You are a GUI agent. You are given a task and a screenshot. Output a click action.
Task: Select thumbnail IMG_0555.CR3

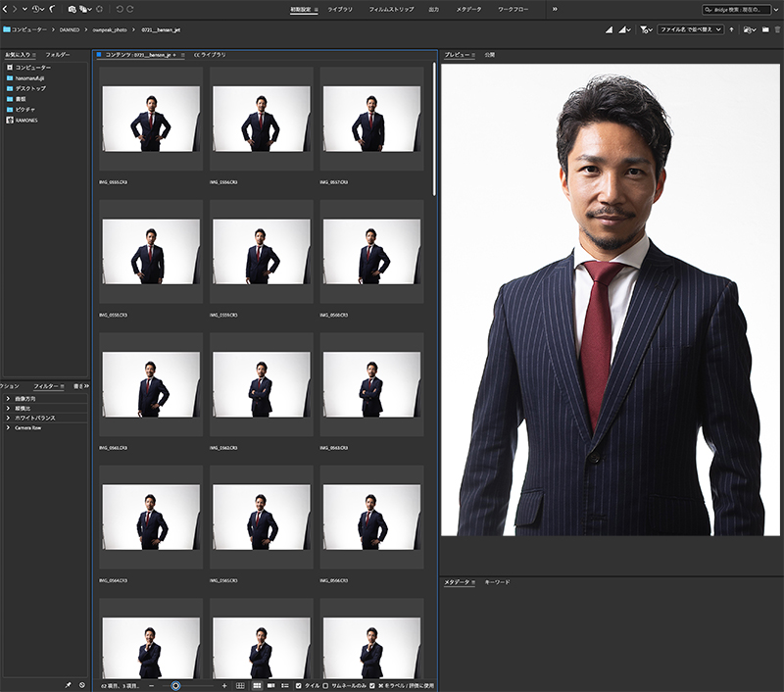pos(151,119)
